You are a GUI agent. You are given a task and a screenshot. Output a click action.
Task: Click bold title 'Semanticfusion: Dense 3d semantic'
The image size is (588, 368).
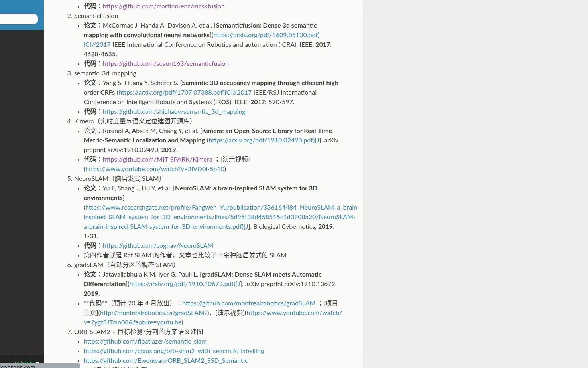point(266,26)
